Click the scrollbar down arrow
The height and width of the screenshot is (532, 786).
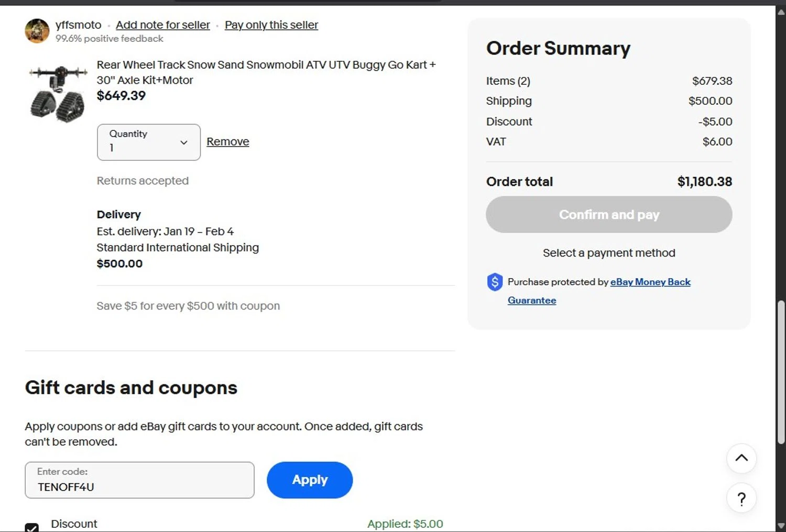click(781, 526)
